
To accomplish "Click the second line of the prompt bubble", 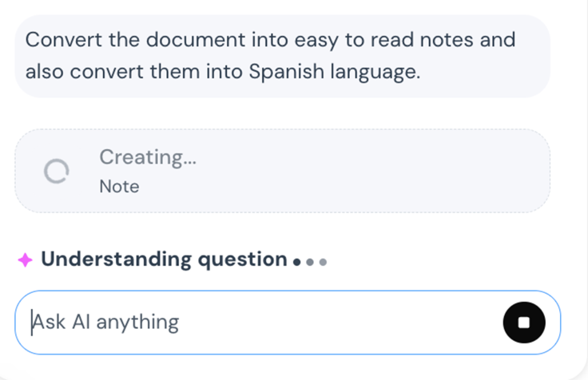I will click(222, 71).
